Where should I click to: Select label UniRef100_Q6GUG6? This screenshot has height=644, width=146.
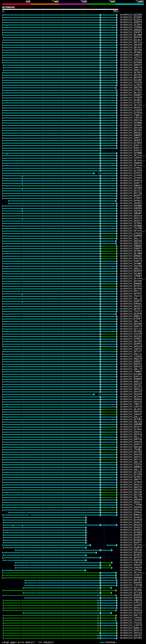tap(131, 241)
